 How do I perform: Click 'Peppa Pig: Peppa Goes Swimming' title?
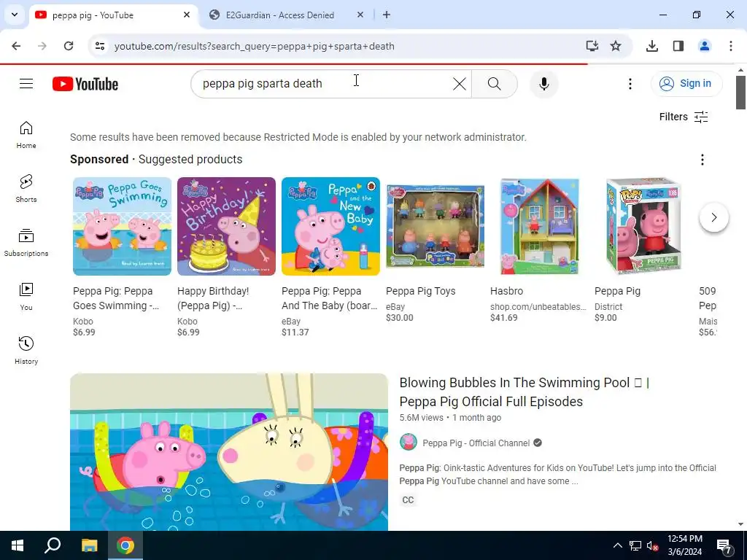tap(116, 298)
